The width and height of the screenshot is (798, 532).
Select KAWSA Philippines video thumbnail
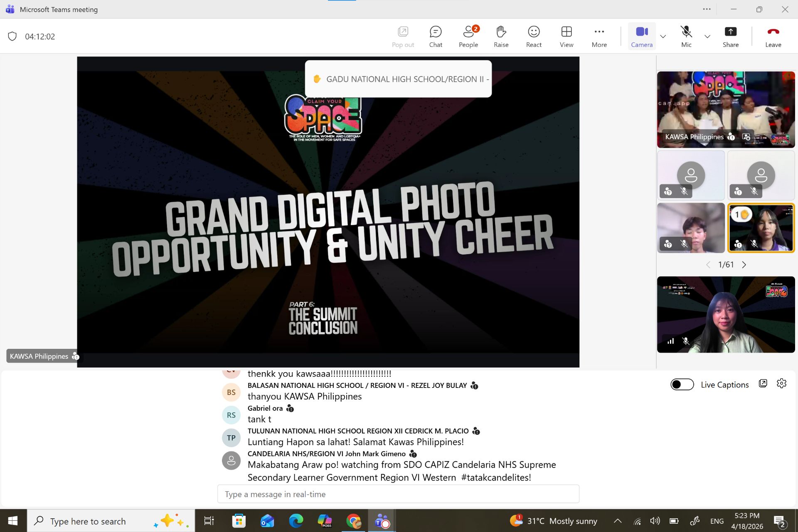pyautogui.click(x=726, y=110)
